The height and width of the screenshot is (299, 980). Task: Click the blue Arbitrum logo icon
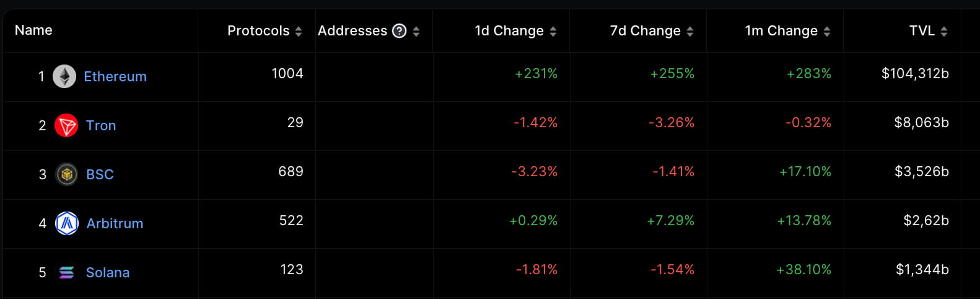click(x=66, y=223)
